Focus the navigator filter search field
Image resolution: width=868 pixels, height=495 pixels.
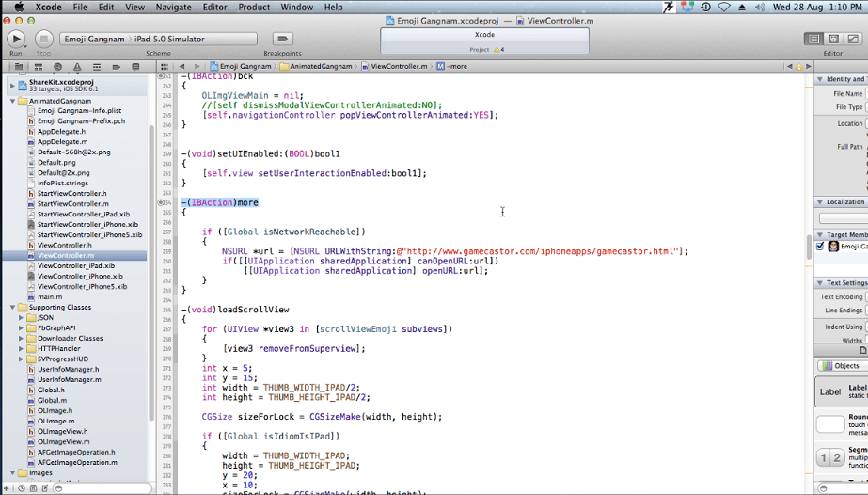click(x=103, y=488)
